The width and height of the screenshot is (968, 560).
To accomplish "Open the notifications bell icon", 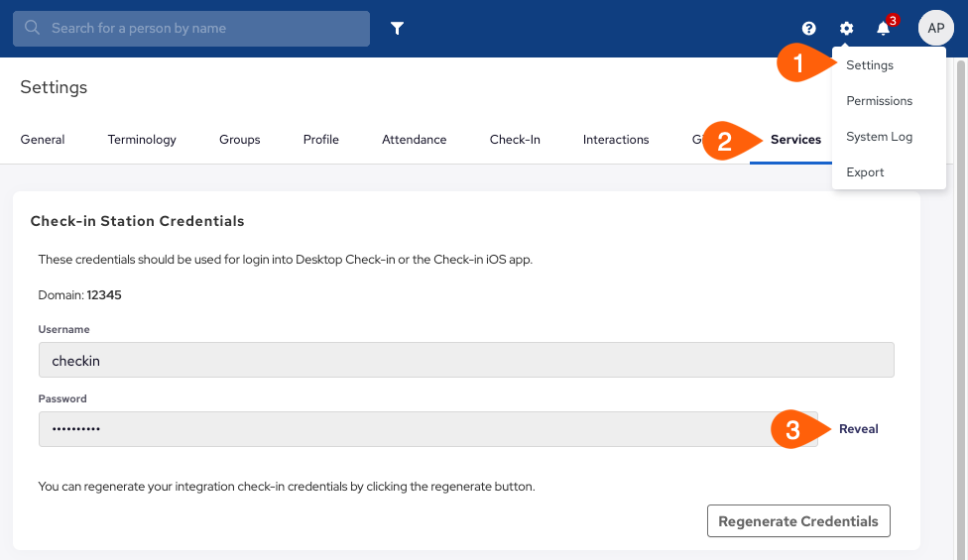I will (883, 29).
